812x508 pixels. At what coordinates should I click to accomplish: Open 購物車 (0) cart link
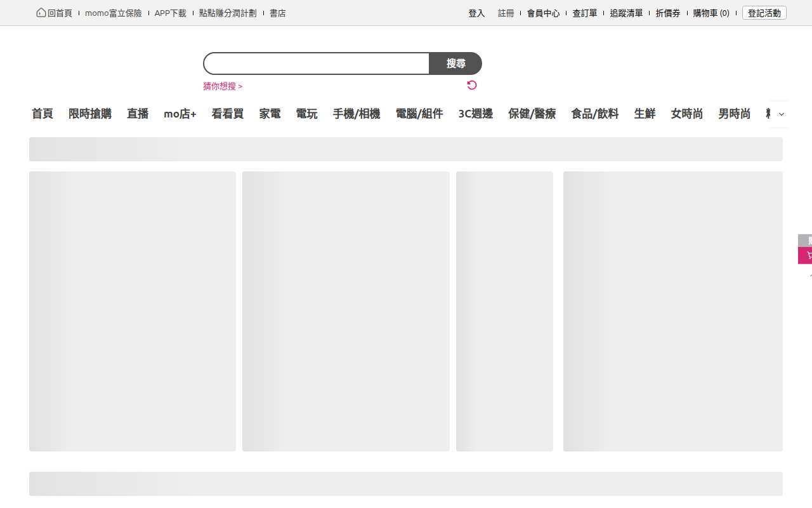tap(711, 13)
